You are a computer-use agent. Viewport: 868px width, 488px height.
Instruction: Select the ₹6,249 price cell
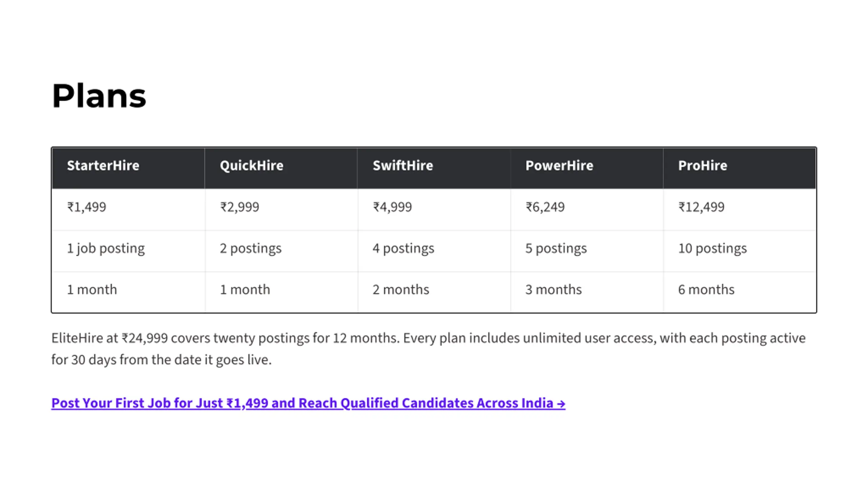(587, 209)
